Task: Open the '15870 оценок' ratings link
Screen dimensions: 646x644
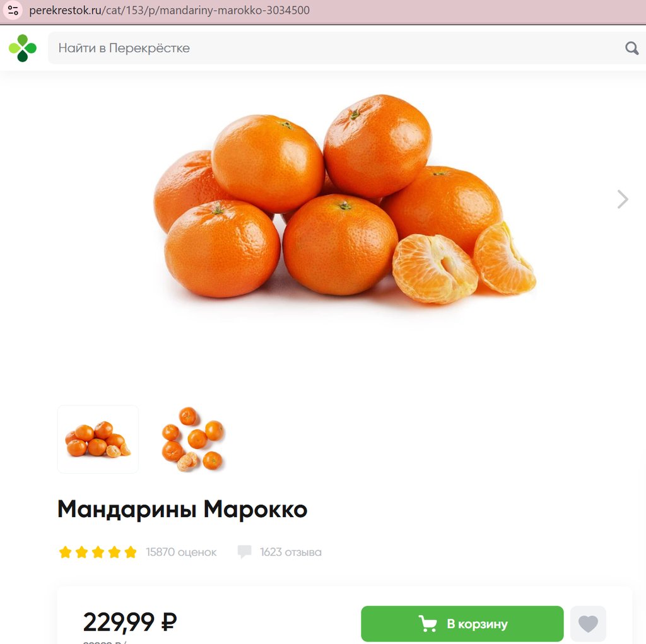Action: click(x=181, y=552)
